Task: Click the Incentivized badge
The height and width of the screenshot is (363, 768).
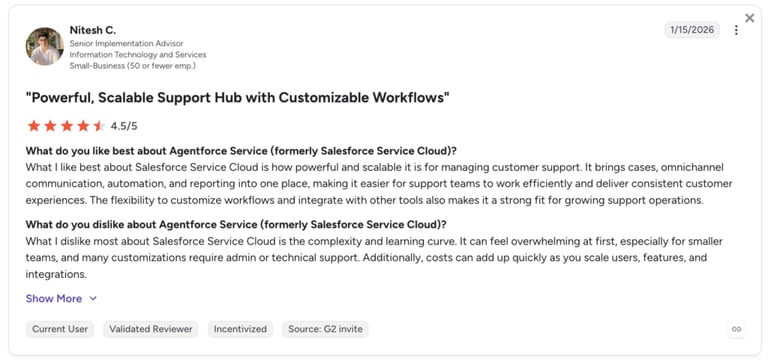Action: 240,329
